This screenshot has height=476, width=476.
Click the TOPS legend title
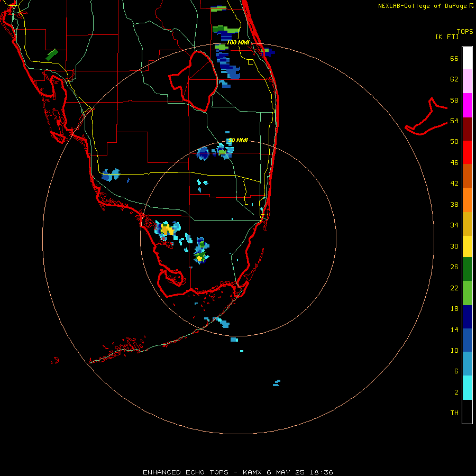pos(465,31)
